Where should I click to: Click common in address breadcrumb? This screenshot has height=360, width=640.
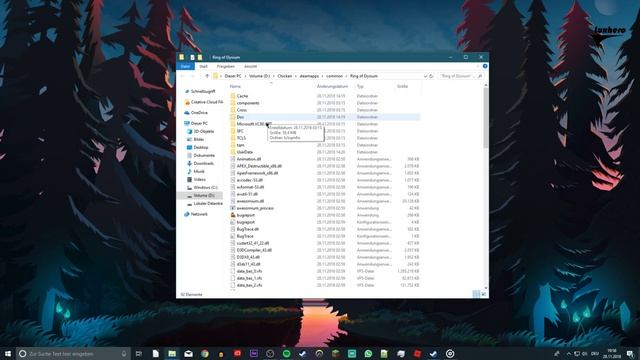(x=334, y=76)
